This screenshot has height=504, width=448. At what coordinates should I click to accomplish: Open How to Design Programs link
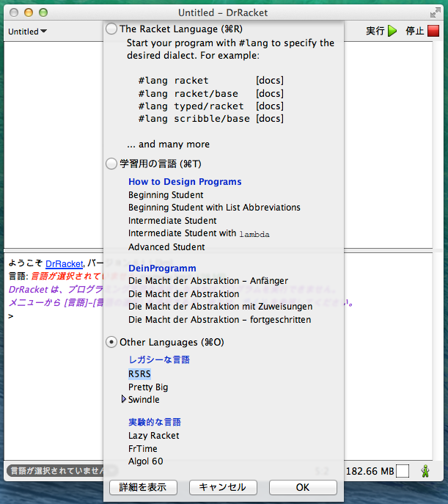pos(185,182)
